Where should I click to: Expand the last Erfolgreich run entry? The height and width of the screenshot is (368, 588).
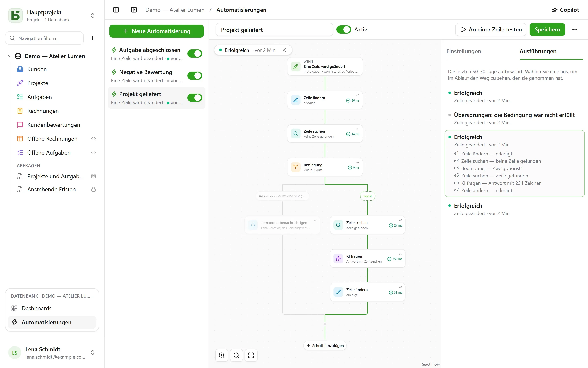click(x=514, y=209)
